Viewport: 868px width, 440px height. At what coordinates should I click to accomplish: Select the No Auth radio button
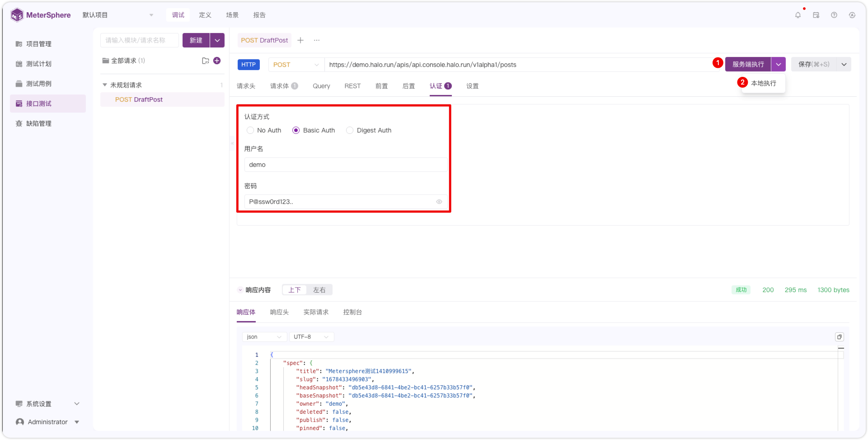(250, 130)
